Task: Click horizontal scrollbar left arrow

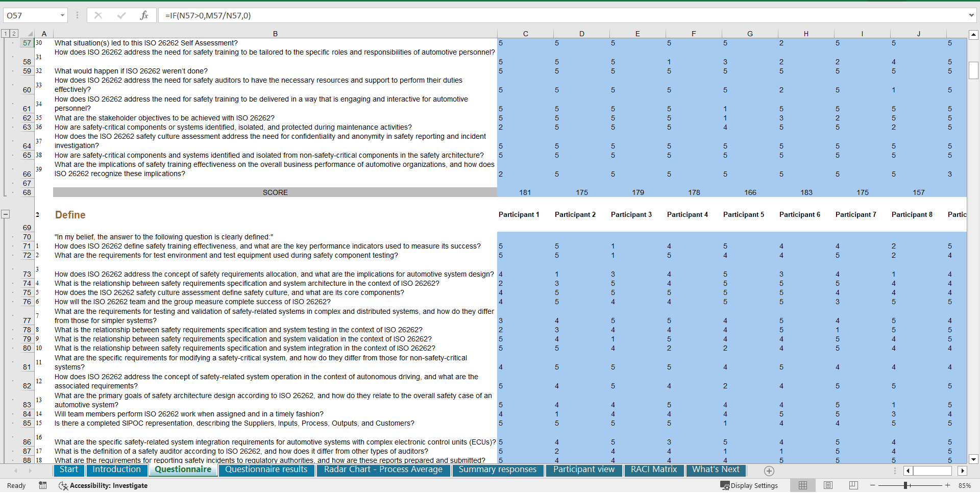Action: coord(908,471)
